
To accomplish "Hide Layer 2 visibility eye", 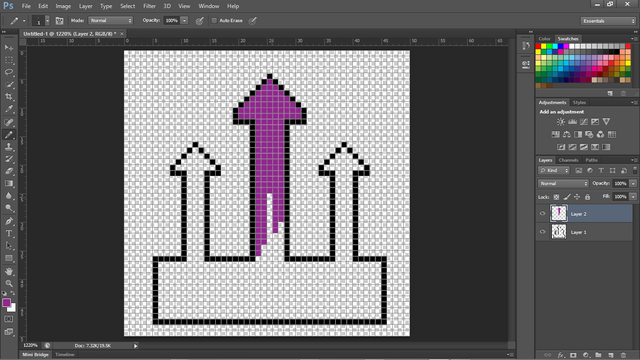I will 542,213.
